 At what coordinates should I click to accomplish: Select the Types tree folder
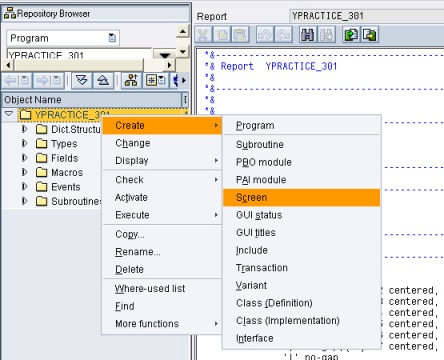point(57,144)
